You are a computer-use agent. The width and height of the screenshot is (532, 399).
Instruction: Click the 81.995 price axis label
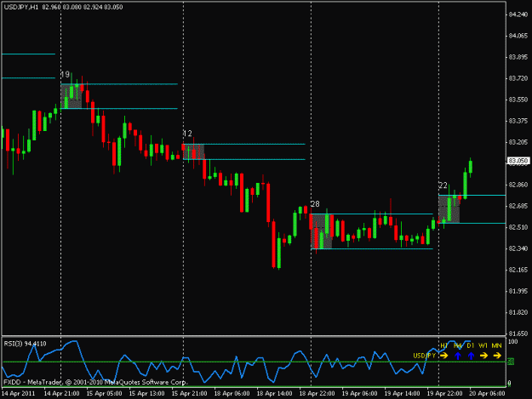(x=518, y=291)
